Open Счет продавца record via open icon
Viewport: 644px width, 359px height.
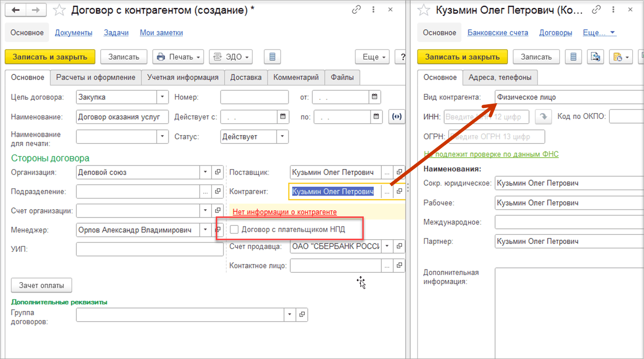tap(399, 246)
